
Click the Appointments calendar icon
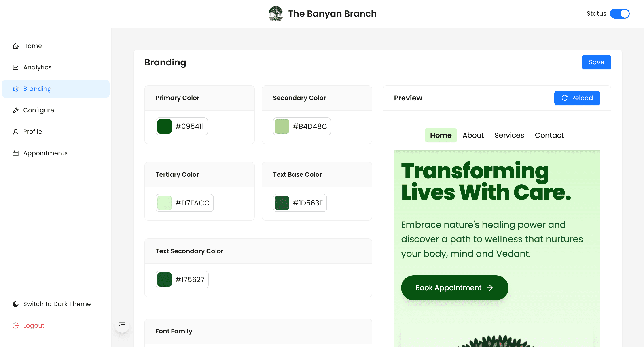coord(15,153)
